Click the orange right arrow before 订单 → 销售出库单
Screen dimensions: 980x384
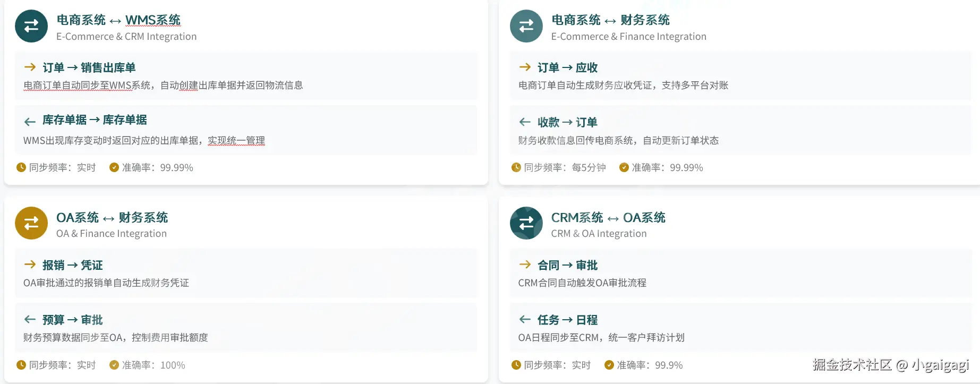[30, 67]
